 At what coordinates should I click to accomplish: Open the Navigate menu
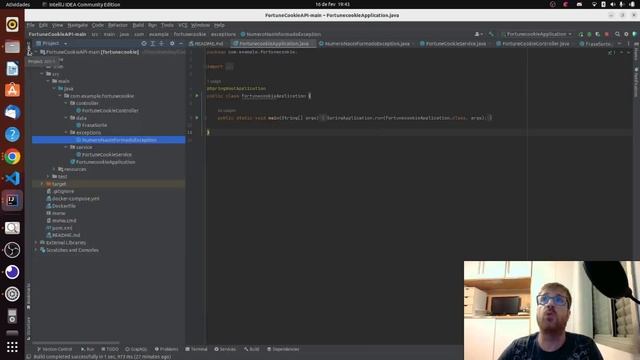(77, 25)
